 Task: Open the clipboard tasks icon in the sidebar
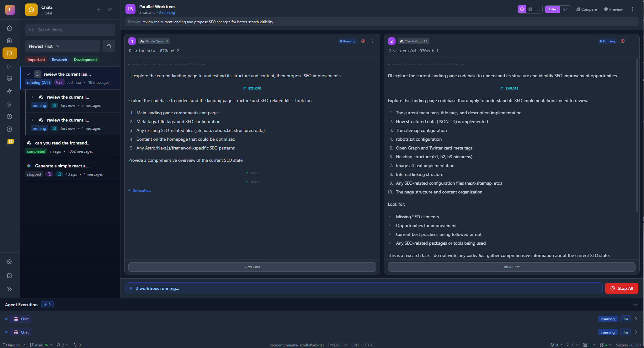pyautogui.click(x=9, y=41)
